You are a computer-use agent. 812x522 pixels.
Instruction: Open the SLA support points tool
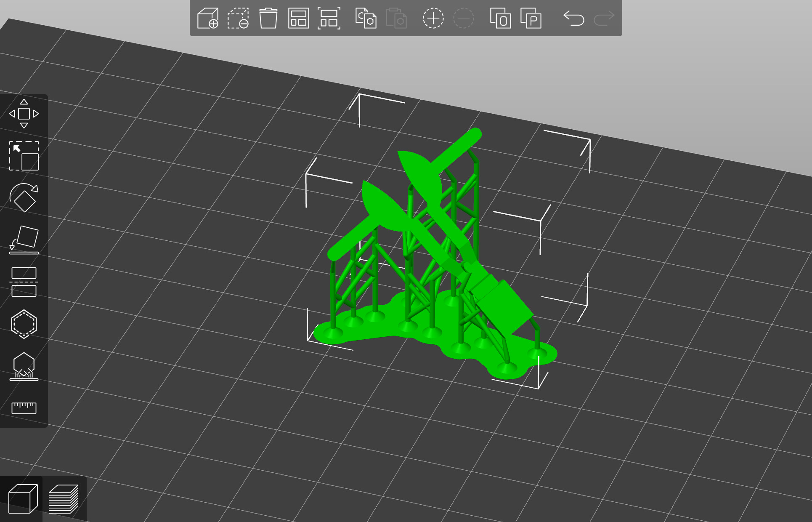pyautogui.click(x=24, y=366)
